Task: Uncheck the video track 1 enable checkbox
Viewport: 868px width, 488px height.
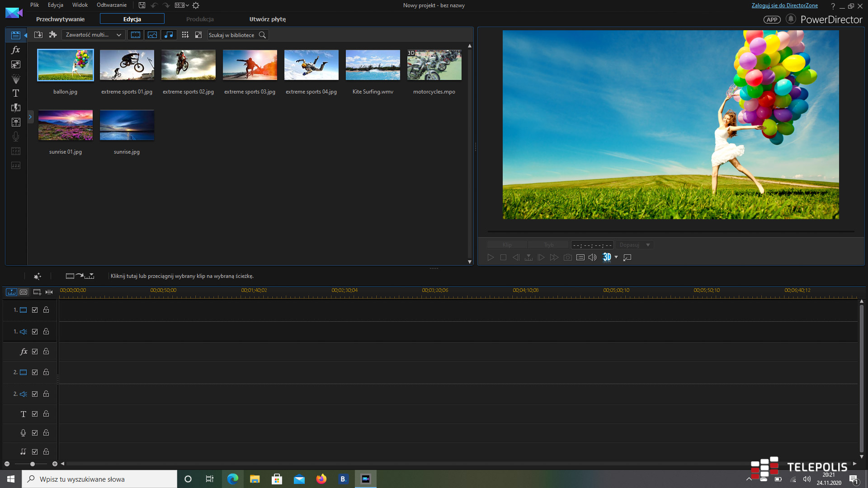Action: (35, 310)
